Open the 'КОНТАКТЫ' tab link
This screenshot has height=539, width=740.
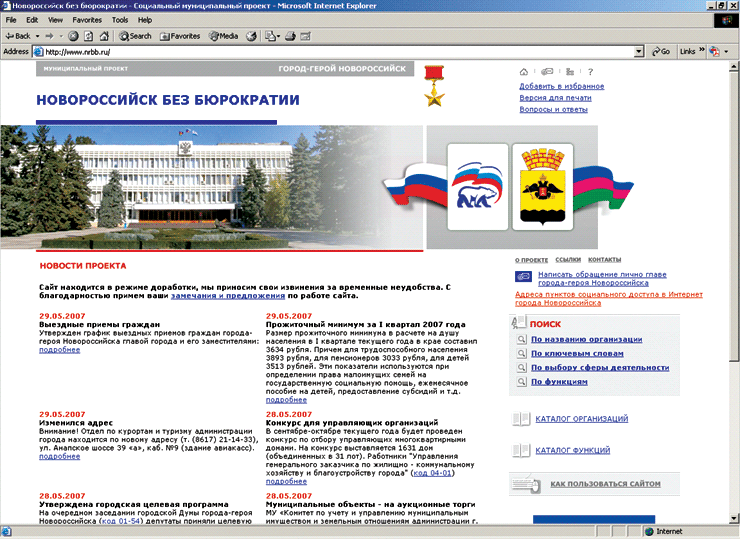click(x=605, y=260)
